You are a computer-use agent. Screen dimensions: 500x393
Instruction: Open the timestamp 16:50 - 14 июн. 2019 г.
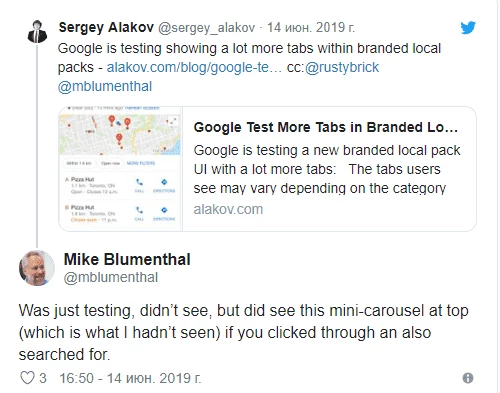130,378
